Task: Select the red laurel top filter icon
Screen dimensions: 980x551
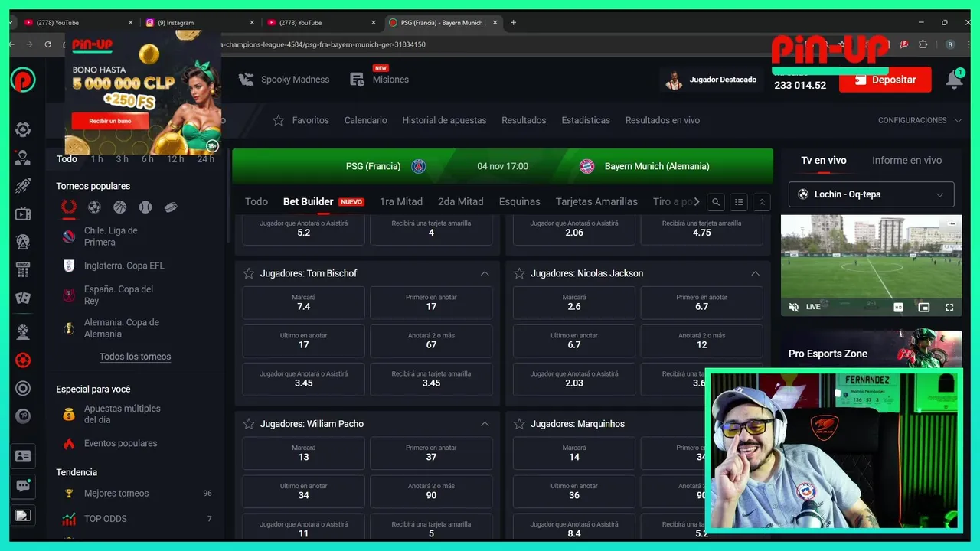Action: click(x=69, y=207)
